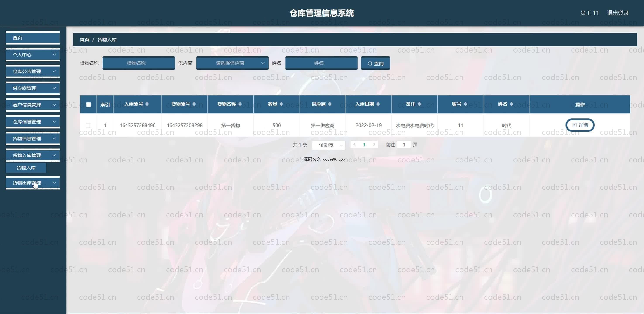Sort by 货物编号 column arrows
The height and width of the screenshot is (314, 644).
[x=194, y=104]
